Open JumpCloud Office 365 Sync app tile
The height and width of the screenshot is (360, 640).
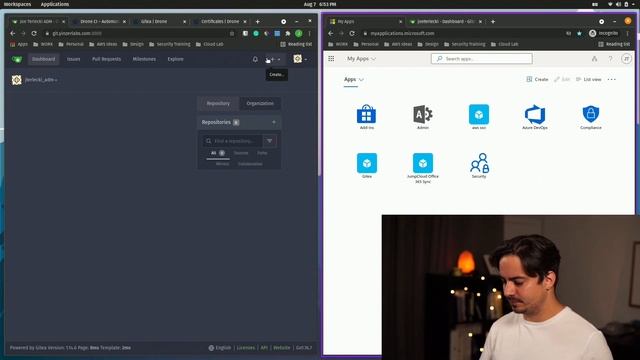(x=422, y=168)
